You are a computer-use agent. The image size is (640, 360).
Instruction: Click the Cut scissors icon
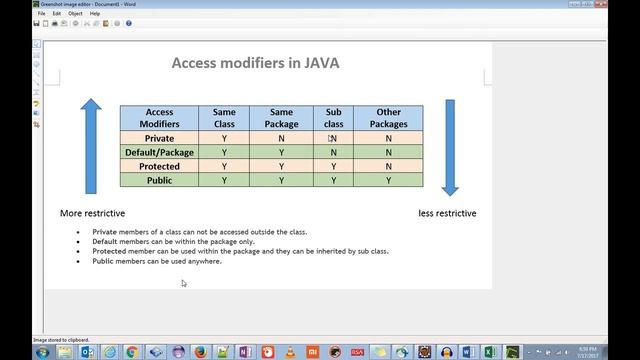pos(87,24)
